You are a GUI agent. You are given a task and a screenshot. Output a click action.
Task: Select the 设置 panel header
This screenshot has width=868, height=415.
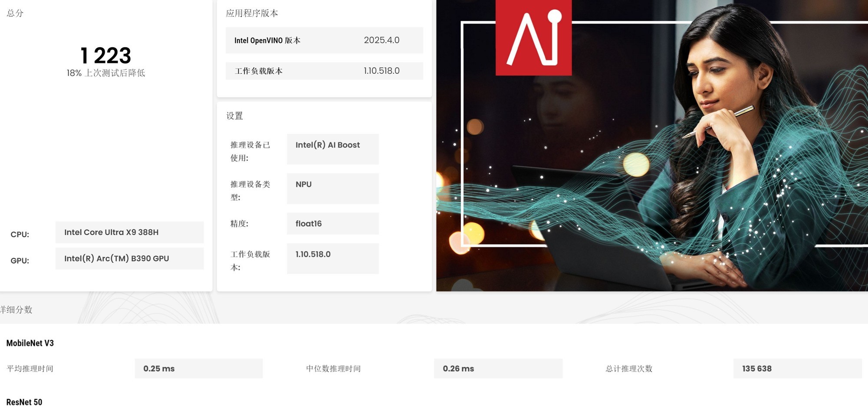point(234,116)
